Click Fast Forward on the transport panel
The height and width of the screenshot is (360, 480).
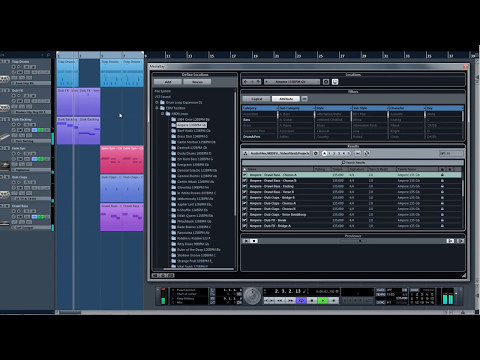tap(290, 301)
